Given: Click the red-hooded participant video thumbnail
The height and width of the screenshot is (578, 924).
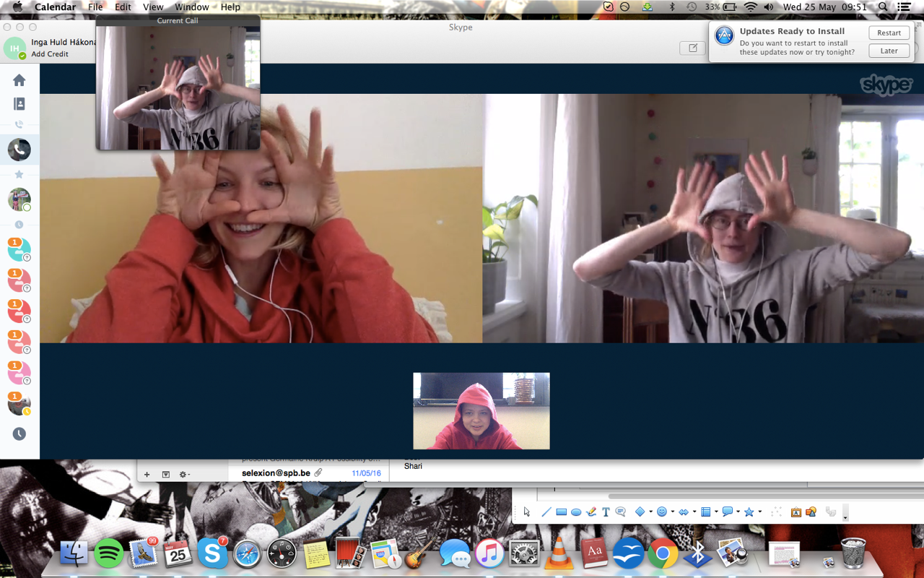Looking at the screenshot, I should pyautogui.click(x=481, y=411).
